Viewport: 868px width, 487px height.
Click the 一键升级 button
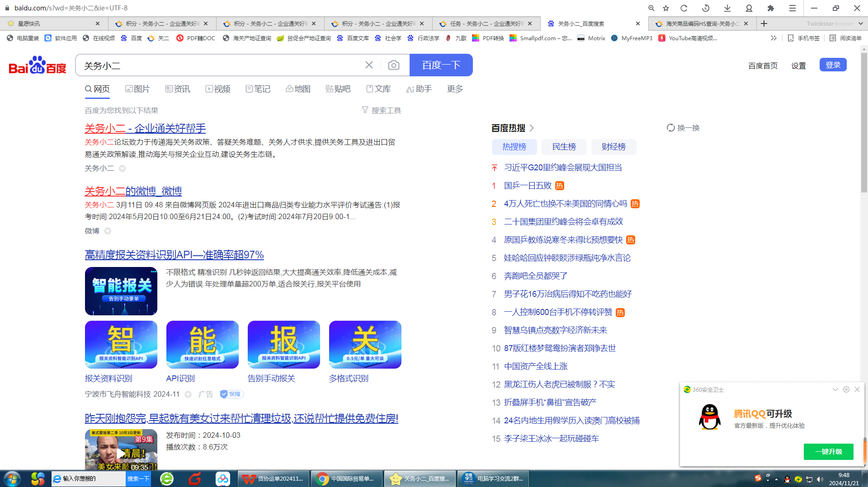[828, 452]
